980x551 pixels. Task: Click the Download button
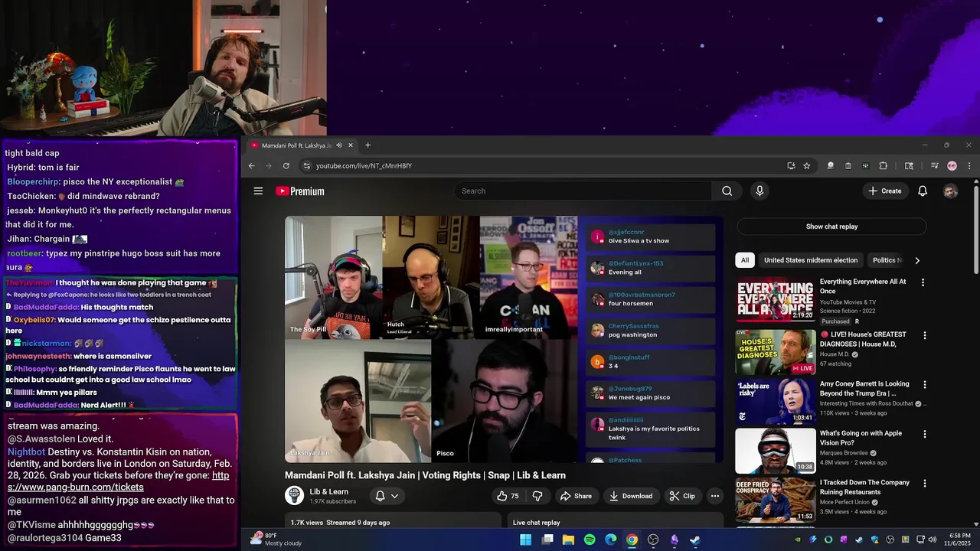point(630,496)
